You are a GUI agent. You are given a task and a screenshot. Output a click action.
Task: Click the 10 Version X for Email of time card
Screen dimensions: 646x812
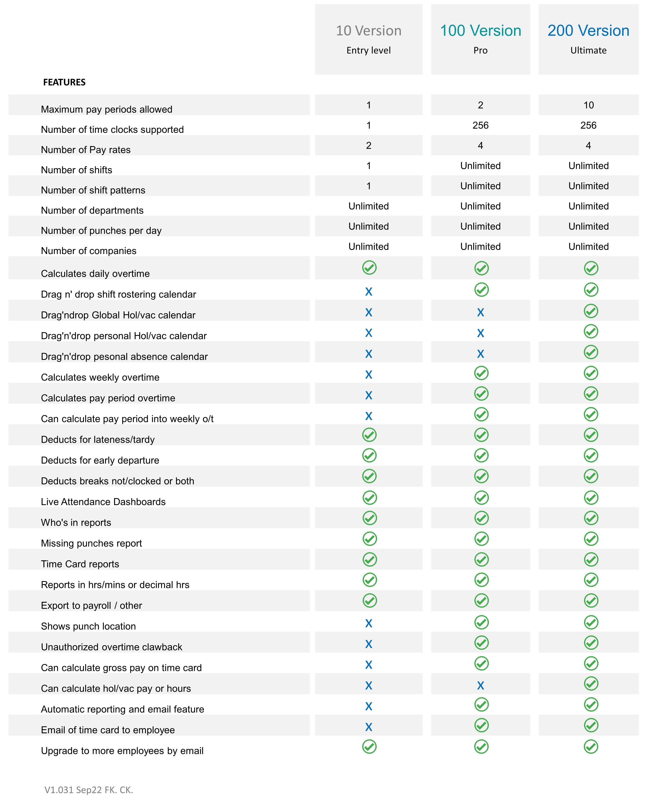[369, 727]
